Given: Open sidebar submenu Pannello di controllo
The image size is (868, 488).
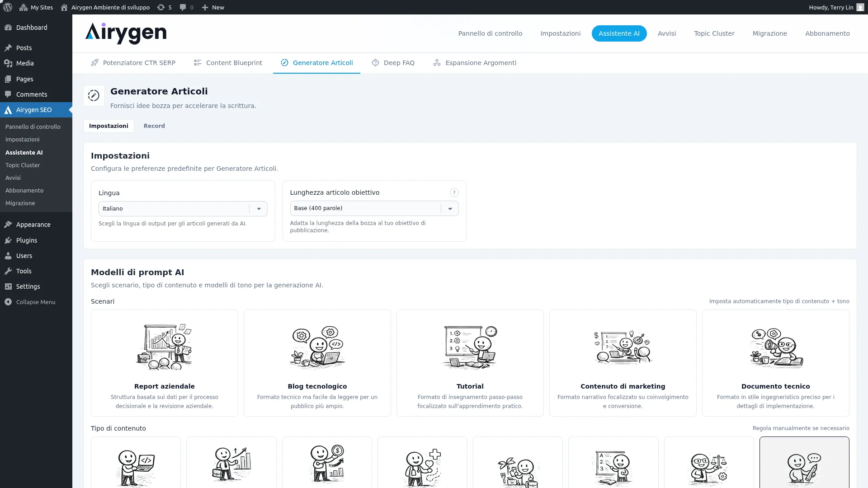Looking at the screenshot, I should click(33, 127).
